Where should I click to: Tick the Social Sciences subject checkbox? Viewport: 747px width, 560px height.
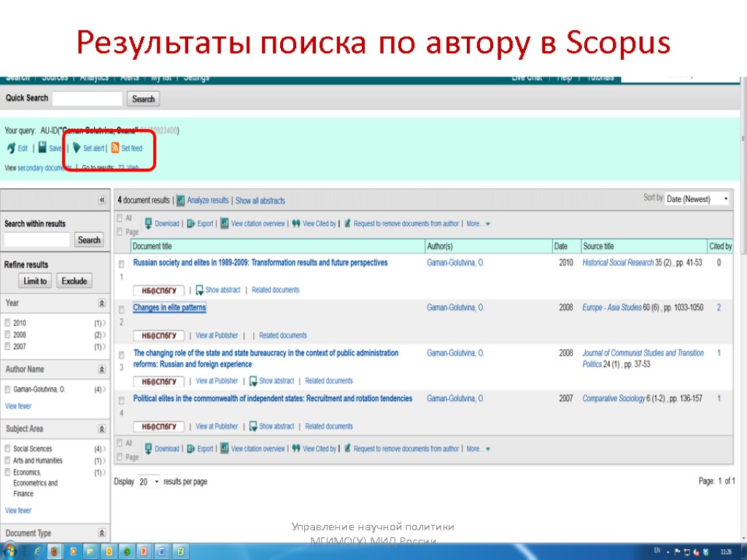pos(7,448)
